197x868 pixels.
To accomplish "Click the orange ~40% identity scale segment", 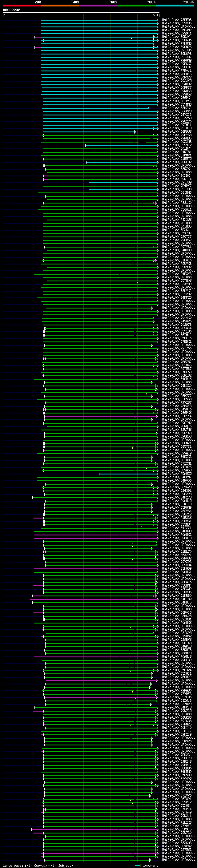I will (x=60, y=6).
